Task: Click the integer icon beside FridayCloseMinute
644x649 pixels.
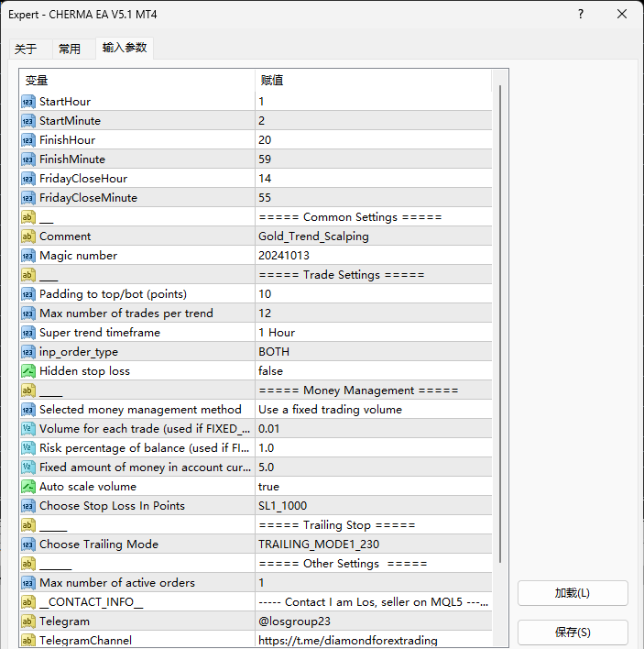Action: click(27, 198)
